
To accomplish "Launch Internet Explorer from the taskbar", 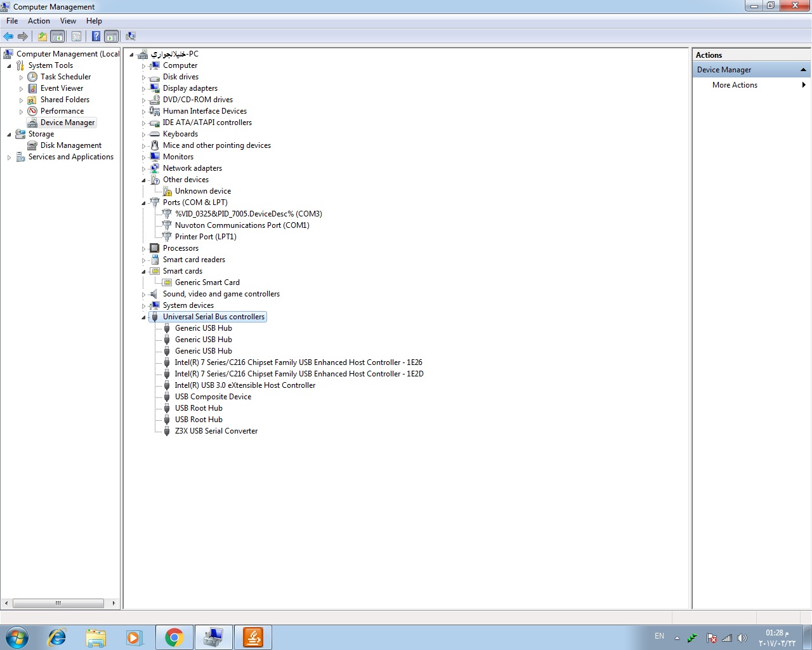I will pos(57,637).
